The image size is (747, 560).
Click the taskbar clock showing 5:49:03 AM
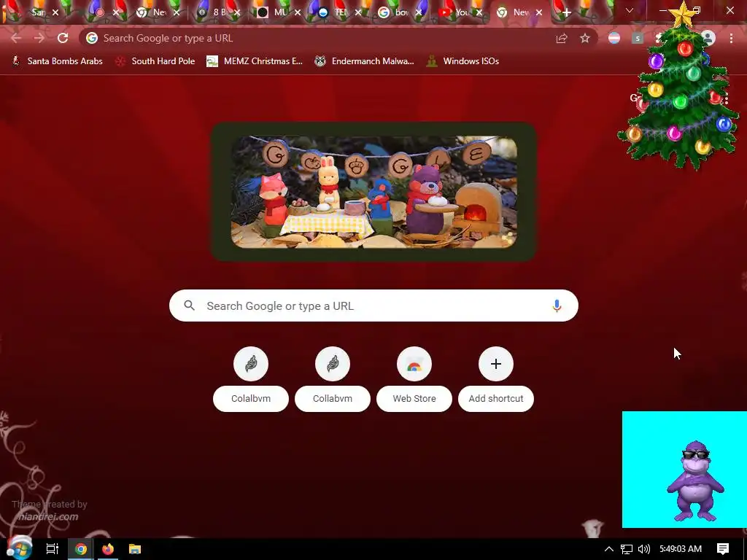[x=681, y=549]
